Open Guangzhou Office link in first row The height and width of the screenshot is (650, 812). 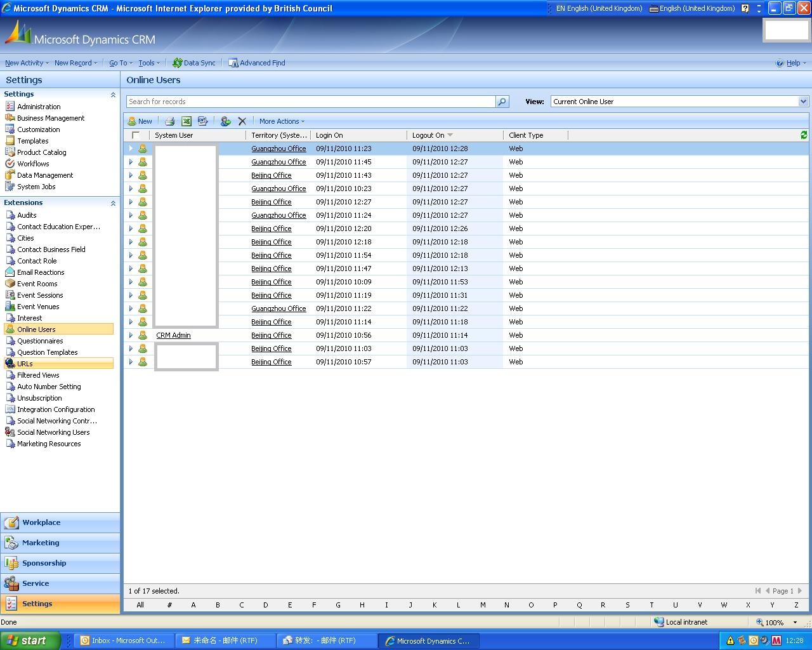tap(278, 149)
